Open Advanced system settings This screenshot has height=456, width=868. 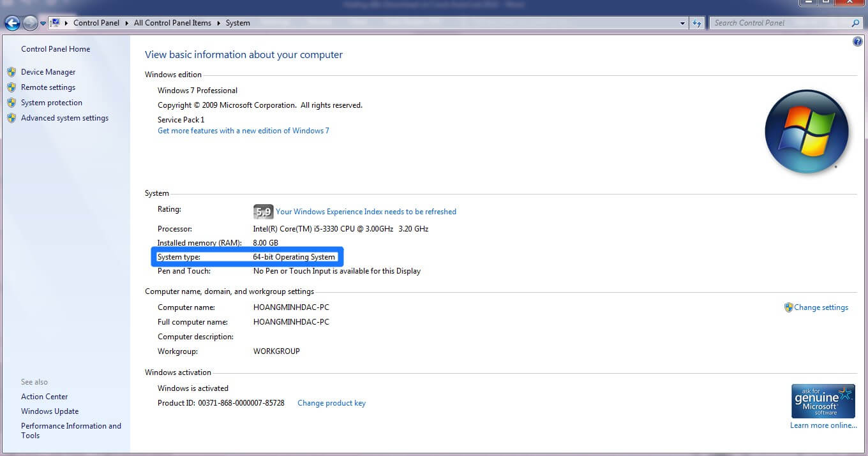pyautogui.click(x=64, y=118)
